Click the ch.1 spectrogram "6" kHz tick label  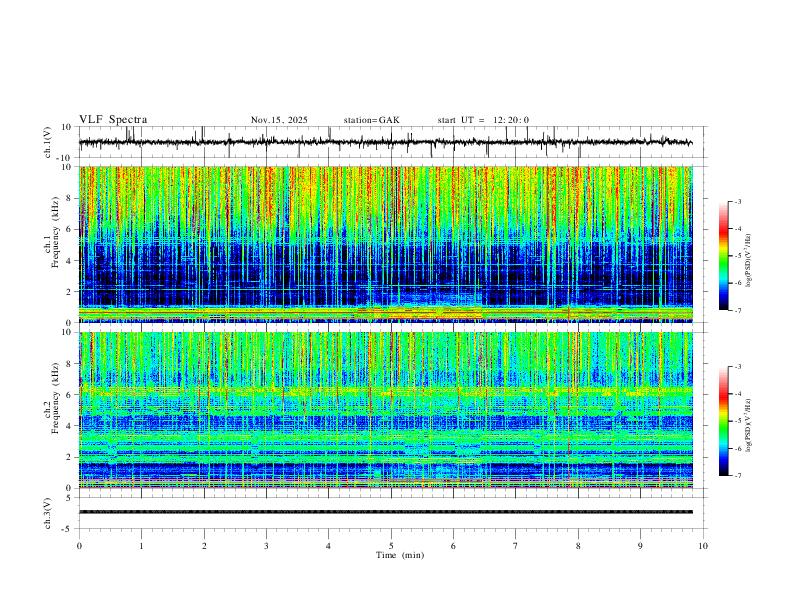pos(69,229)
